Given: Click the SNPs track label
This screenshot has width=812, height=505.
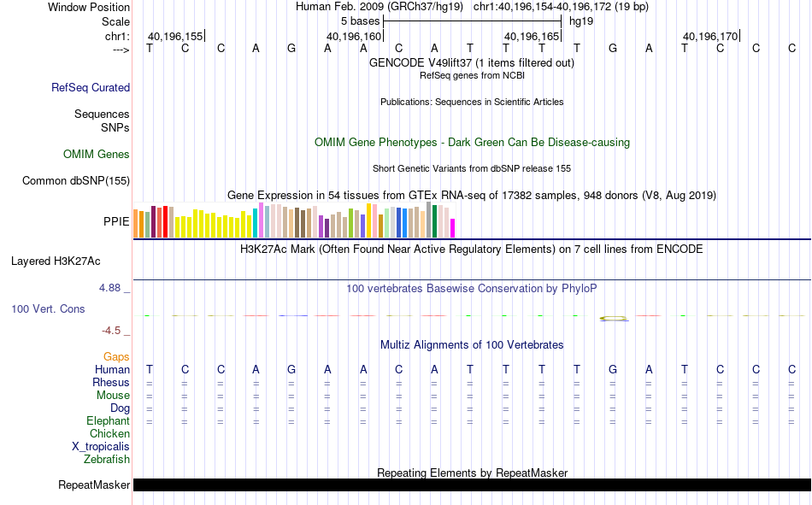Looking at the screenshot, I should pos(115,127).
